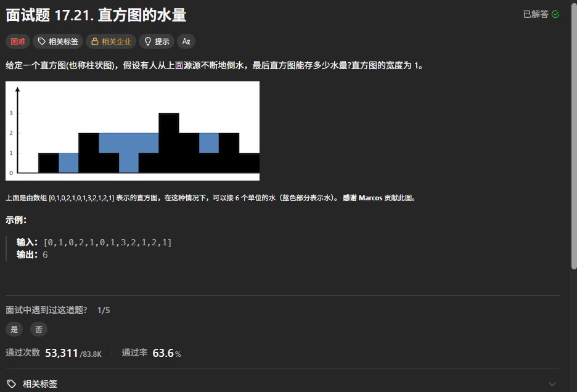The image size is (577, 392).
Task: Click the pass count 53,311
Action: pyautogui.click(x=62, y=353)
